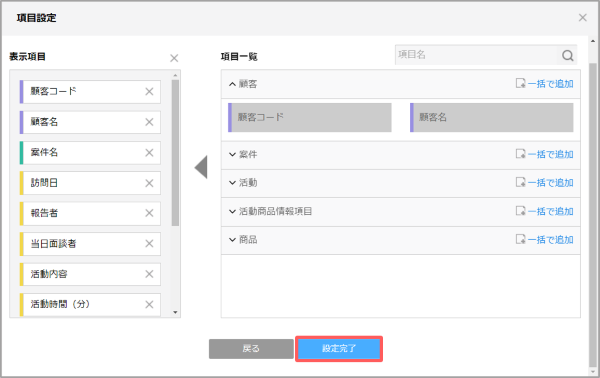
Task: Click the left arrow to add items
Action: click(x=201, y=167)
